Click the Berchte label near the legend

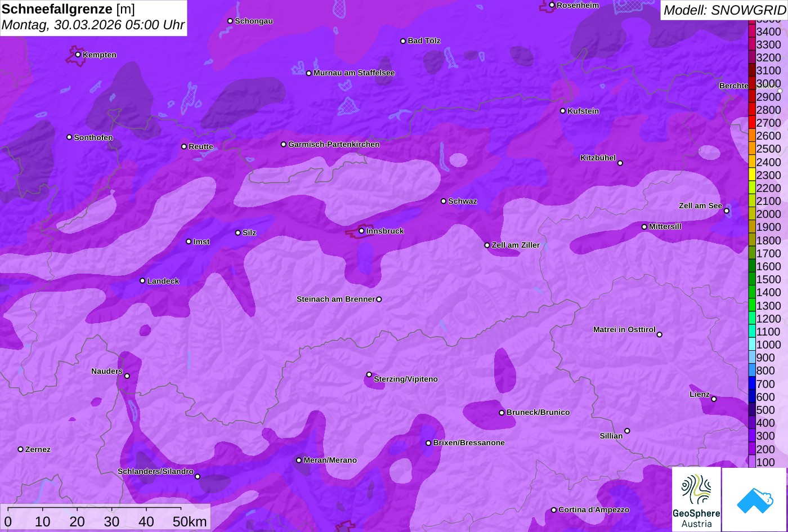point(733,86)
